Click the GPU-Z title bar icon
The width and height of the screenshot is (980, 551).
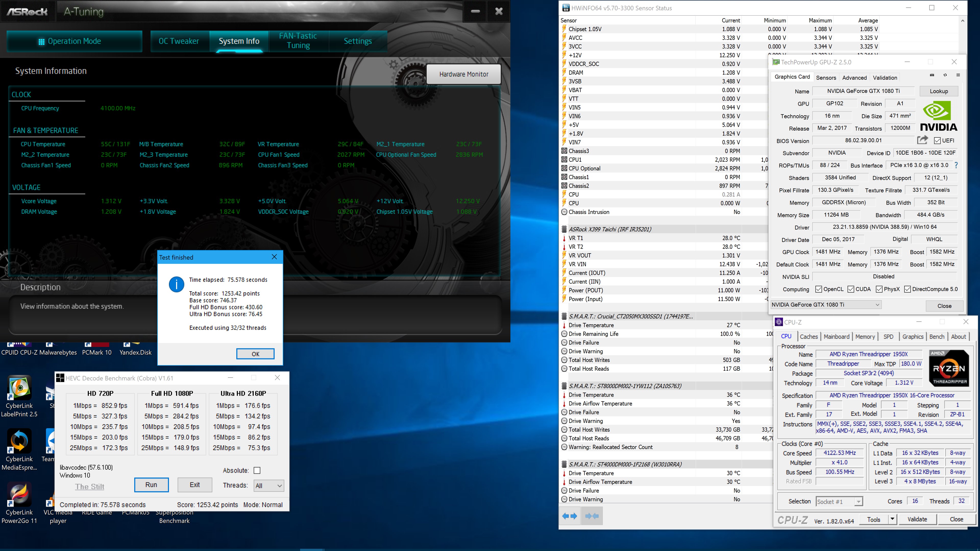(776, 62)
